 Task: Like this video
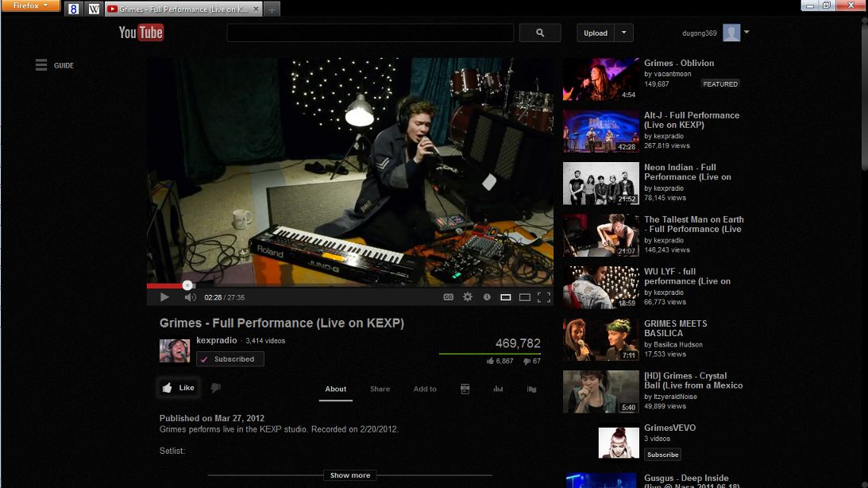(x=178, y=388)
